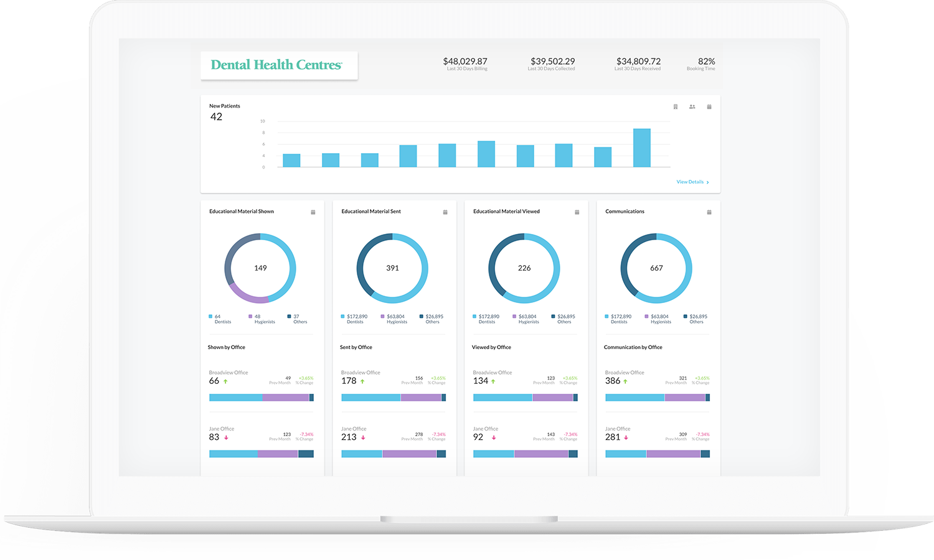Click the Sent by Office heading
The image size is (934, 560).
[356, 347]
